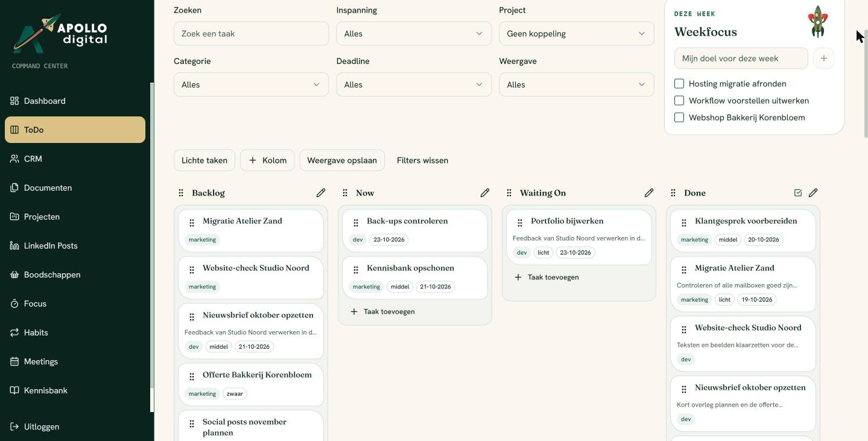Click the Uitloggen logout icon

click(x=14, y=427)
